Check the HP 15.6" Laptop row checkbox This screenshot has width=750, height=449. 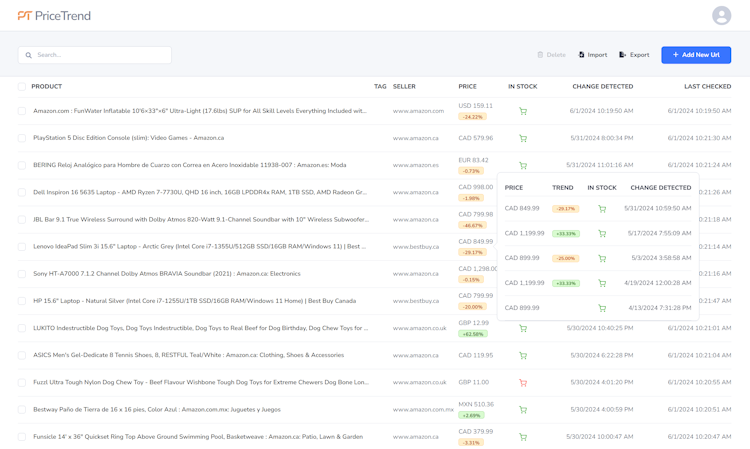pyautogui.click(x=22, y=301)
